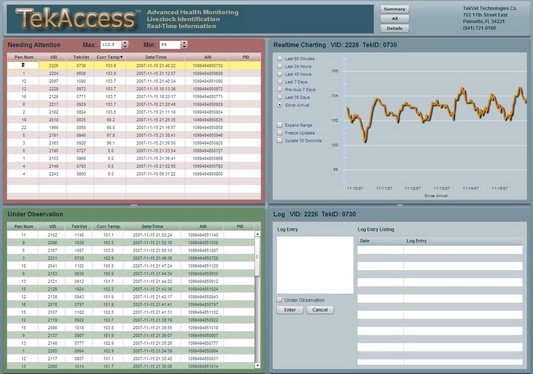Click the Enter button under Log Entry
Screen dimensions: 533x374
point(290,310)
